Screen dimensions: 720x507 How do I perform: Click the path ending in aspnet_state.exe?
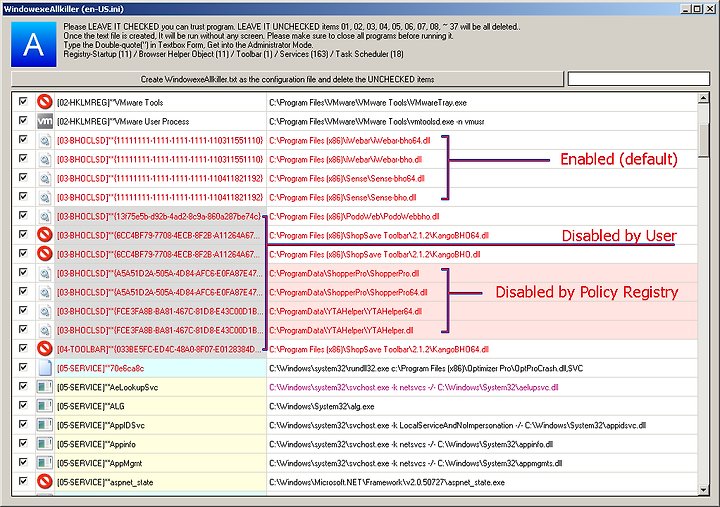(387, 482)
